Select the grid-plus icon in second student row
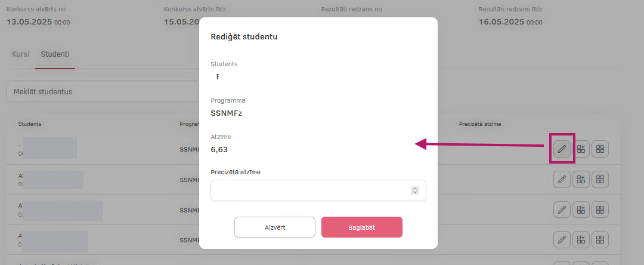The width and height of the screenshot is (644, 265). click(581, 179)
